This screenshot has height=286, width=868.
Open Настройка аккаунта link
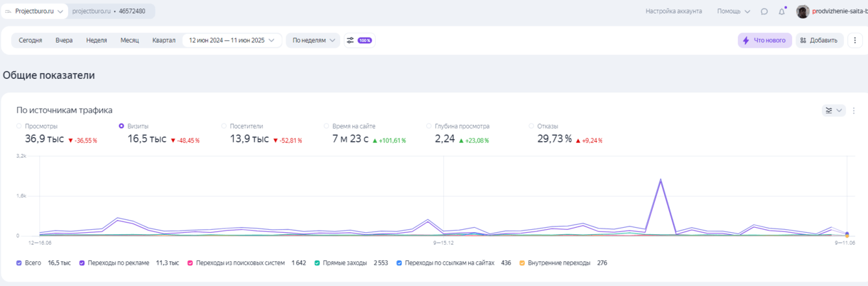coord(674,12)
